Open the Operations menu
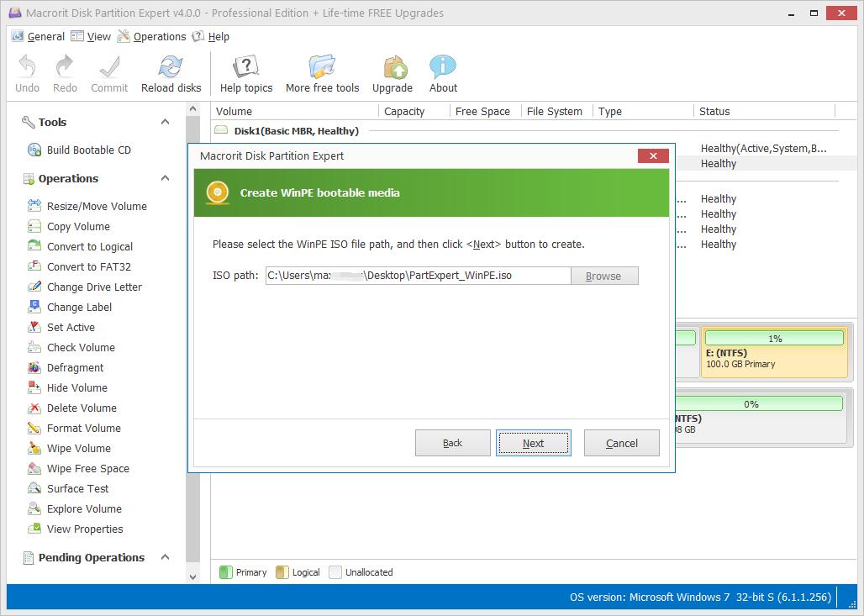Image resolution: width=864 pixels, height=616 pixels. (x=159, y=36)
